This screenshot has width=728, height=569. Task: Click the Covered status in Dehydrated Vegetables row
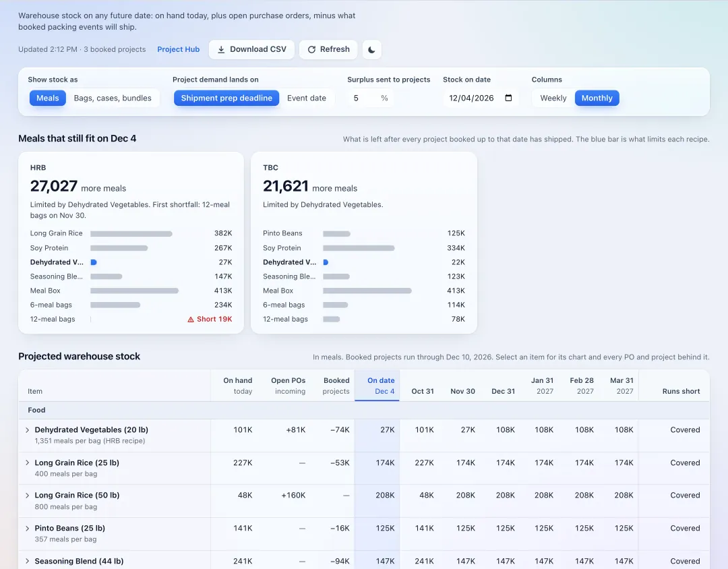click(x=685, y=429)
